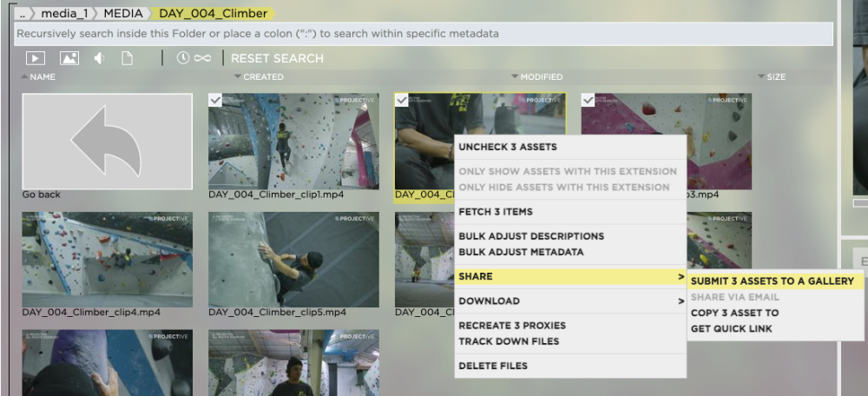Viewport: 868px width, 396px height.
Task: Click the clock time filter icon
Action: pos(183,57)
